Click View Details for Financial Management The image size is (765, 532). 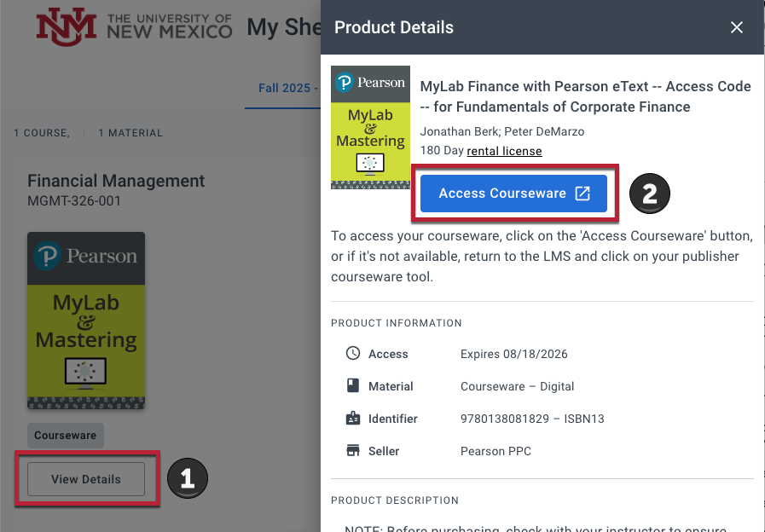tap(86, 479)
